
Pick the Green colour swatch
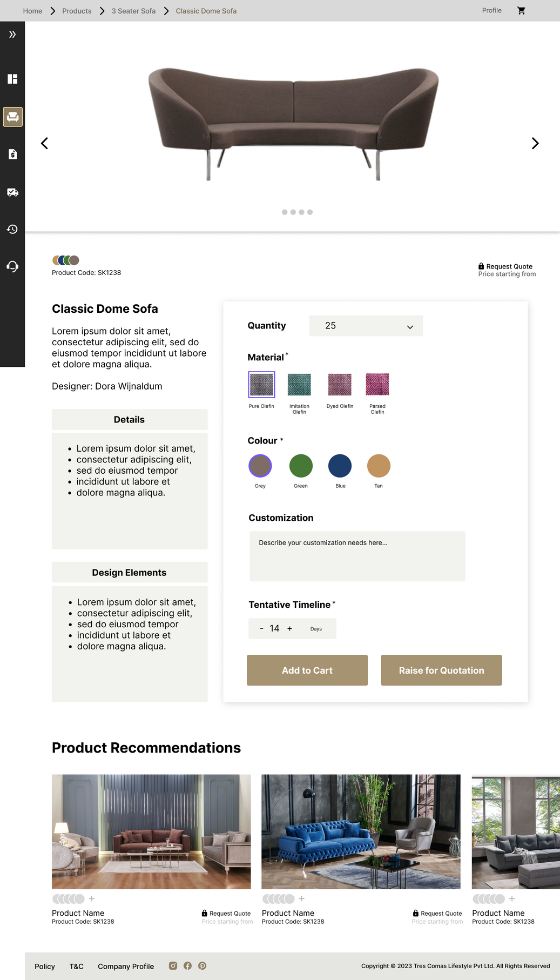coord(301,466)
